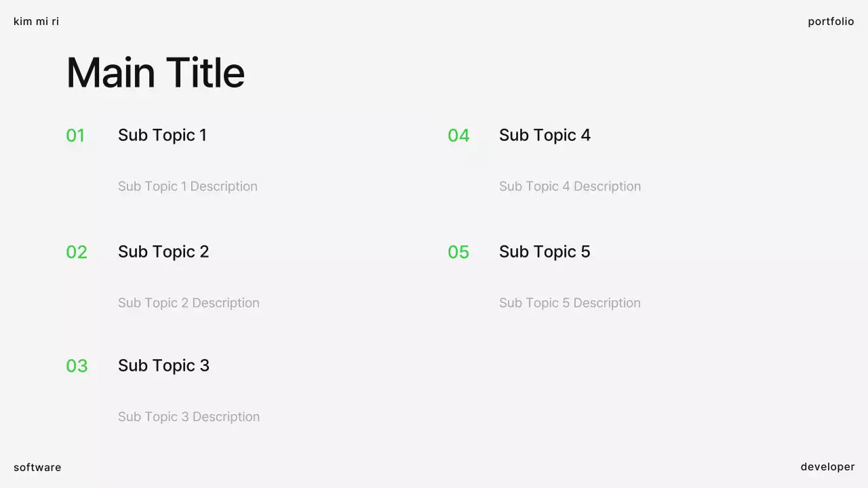The width and height of the screenshot is (868, 488).
Task: Click the "portfolio" label in the corner
Action: pyautogui.click(x=831, y=22)
